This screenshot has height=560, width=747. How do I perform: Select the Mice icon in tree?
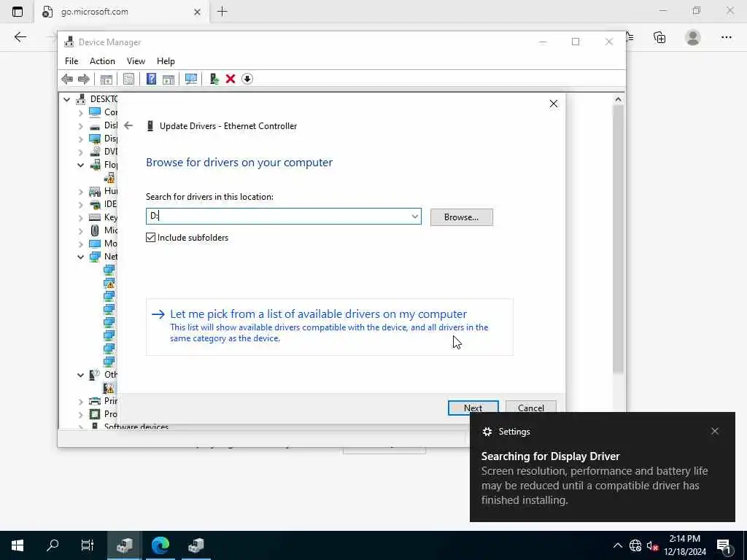(x=95, y=230)
